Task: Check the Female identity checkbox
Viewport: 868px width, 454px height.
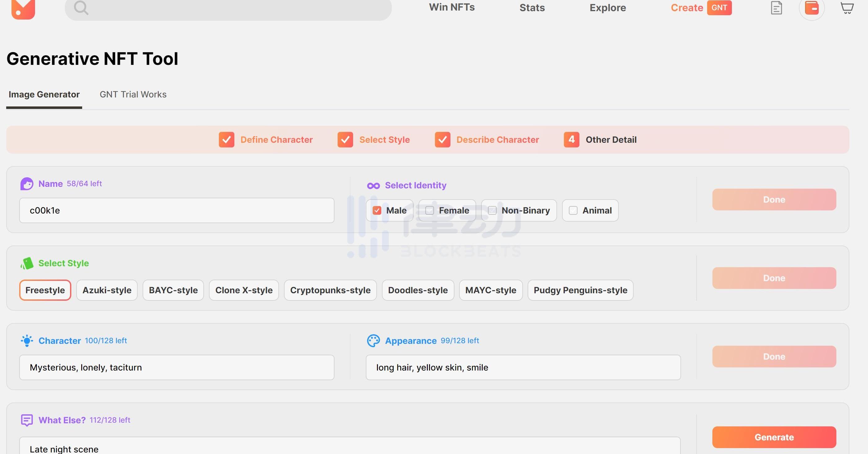Action: pyautogui.click(x=429, y=210)
